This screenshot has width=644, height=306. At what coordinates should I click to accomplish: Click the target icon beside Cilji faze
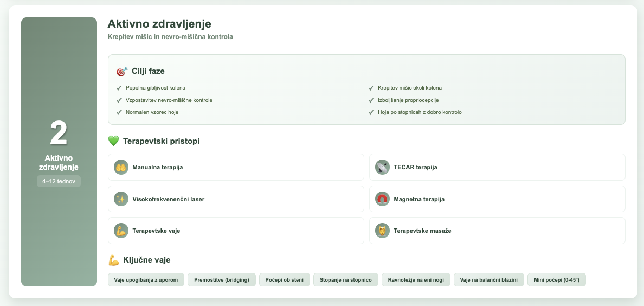click(x=122, y=72)
